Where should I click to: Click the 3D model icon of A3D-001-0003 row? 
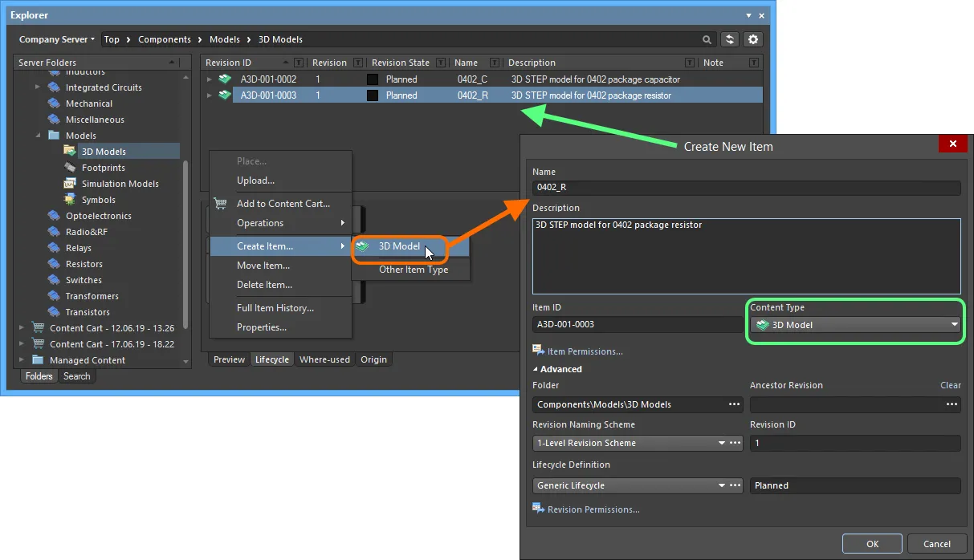(x=225, y=95)
